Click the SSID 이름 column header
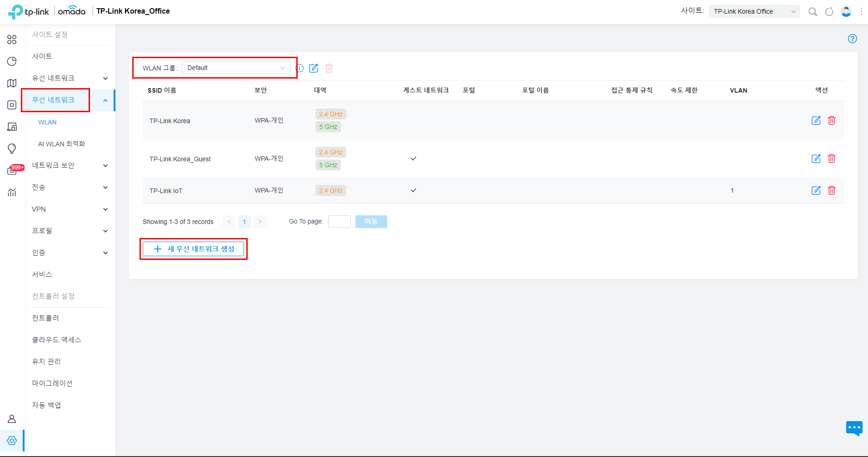The width and height of the screenshot is (868, 457). click(162, 90)
